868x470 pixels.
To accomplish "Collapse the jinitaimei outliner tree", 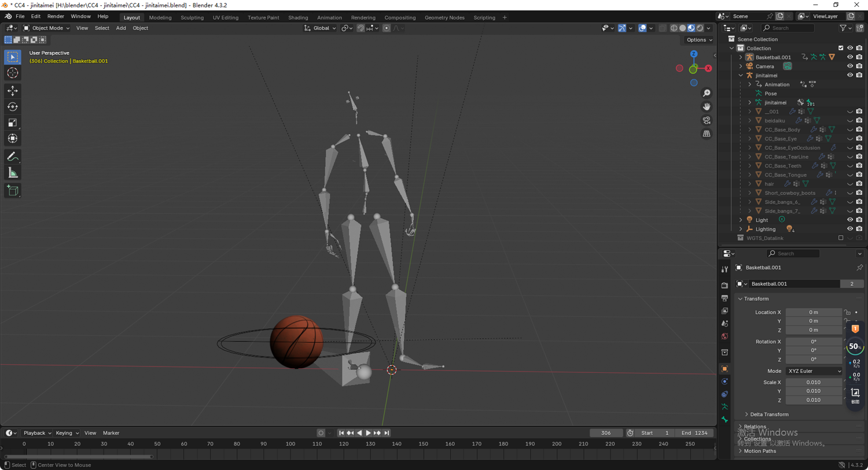I will [741, 75].
